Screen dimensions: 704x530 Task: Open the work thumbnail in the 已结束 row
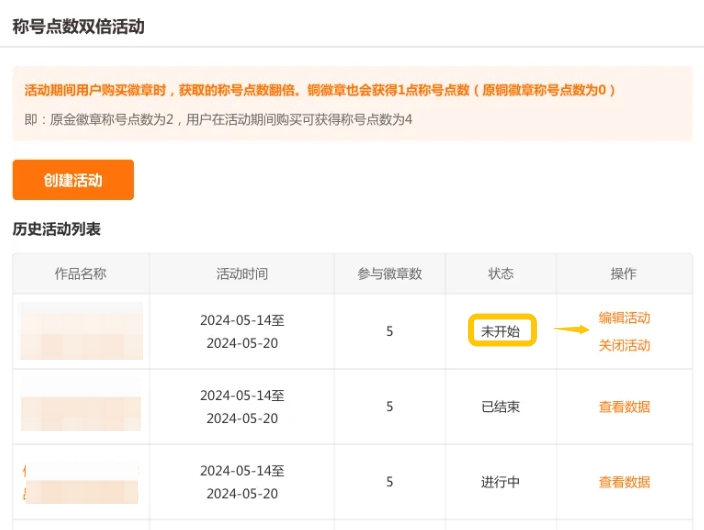click(x=81, y=406)
